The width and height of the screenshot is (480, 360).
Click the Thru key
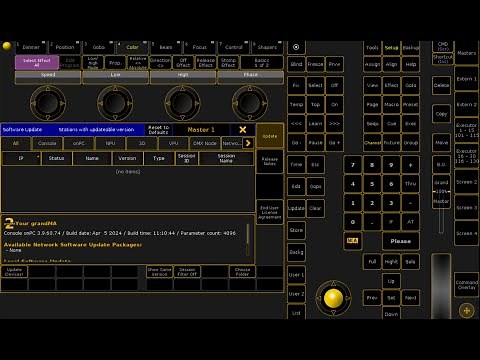tap(410, 184)
